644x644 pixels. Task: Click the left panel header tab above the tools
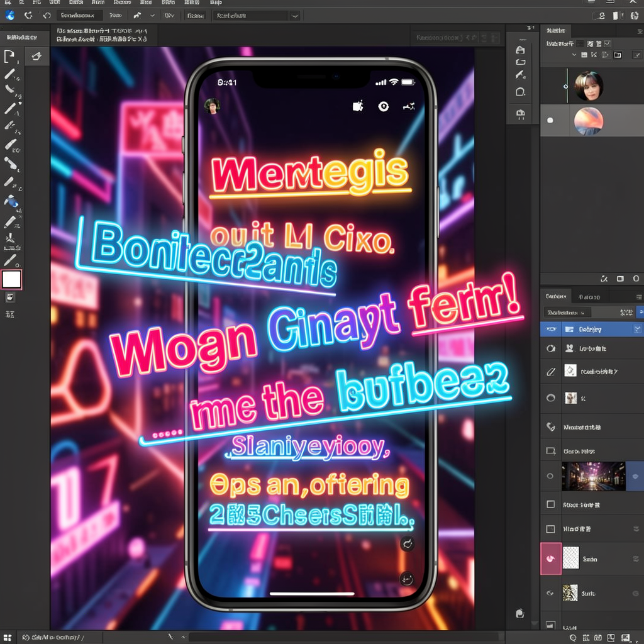point(22,37)
